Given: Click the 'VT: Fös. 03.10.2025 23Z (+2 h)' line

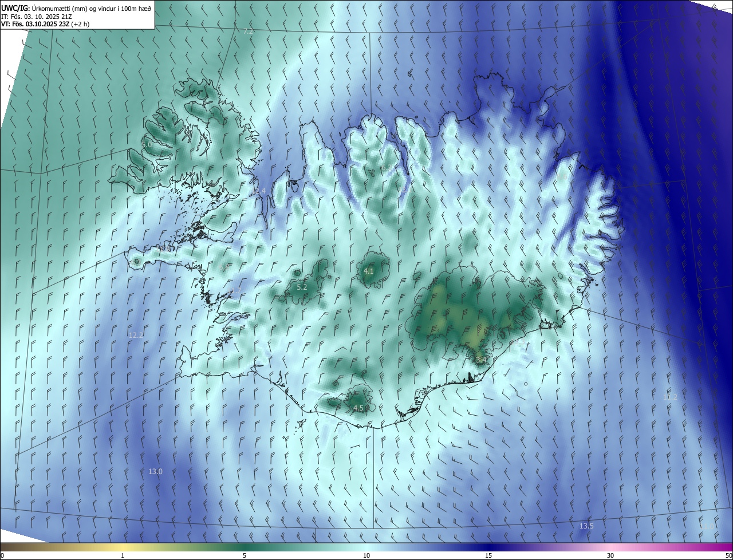Looking at the screenshot, I should point(45,24).
